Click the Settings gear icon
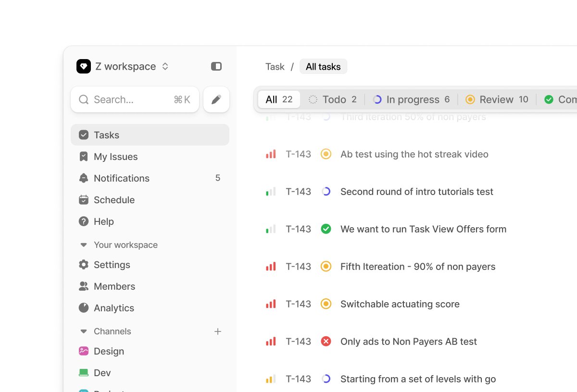 tap(84, 265)
